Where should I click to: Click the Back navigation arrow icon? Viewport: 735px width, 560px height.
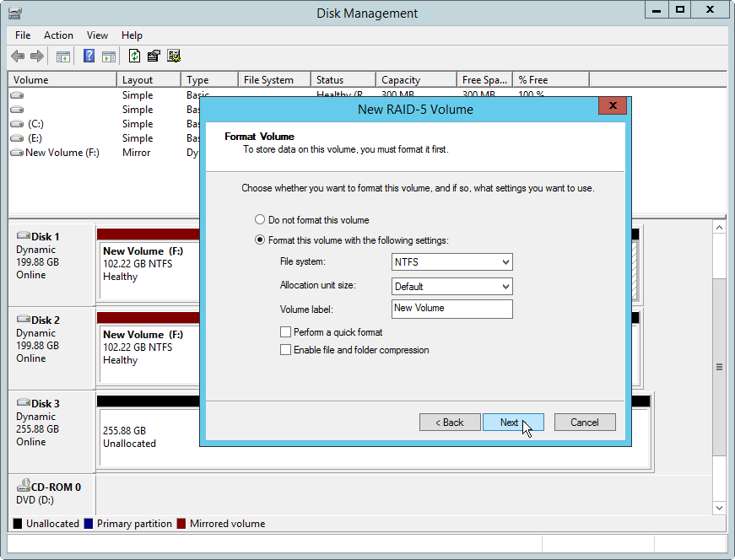pos(18,56)
